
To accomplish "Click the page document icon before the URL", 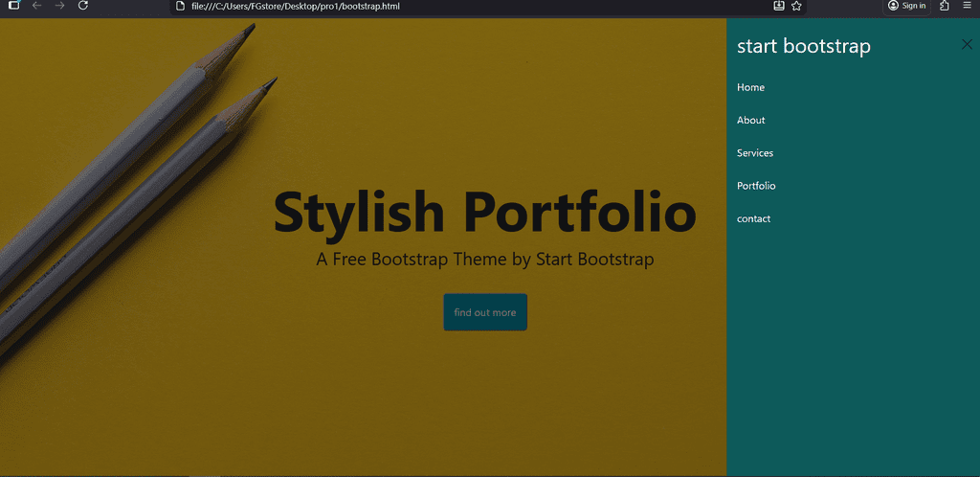I will click(x=181, y=7).
